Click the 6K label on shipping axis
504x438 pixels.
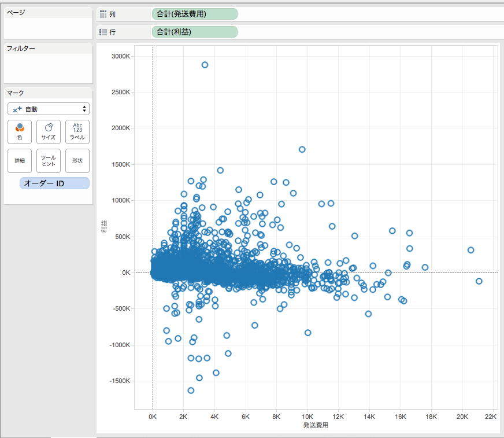tap(246, 417)
